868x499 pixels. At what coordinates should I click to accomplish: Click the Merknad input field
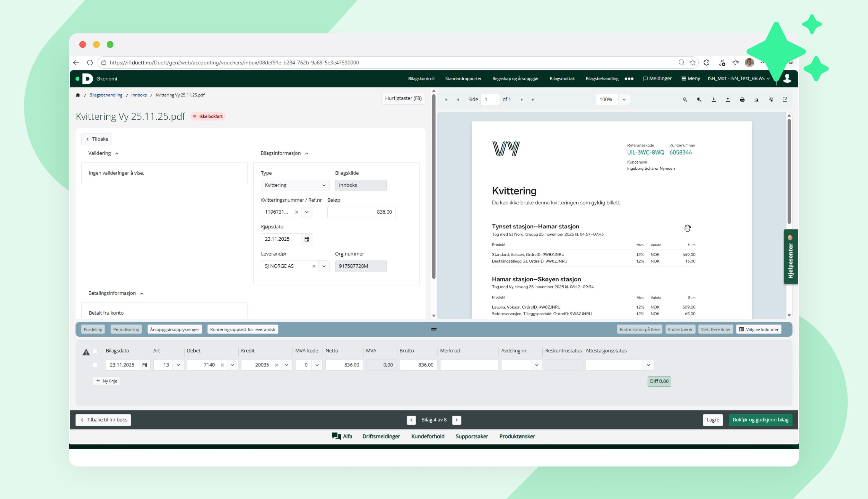(x=469, y=365)
